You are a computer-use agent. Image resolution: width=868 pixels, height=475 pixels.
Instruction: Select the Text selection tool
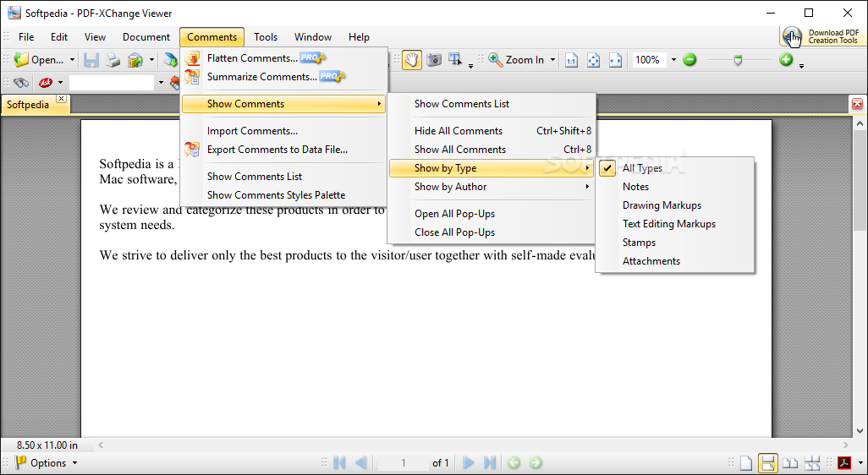pos(456,60)
